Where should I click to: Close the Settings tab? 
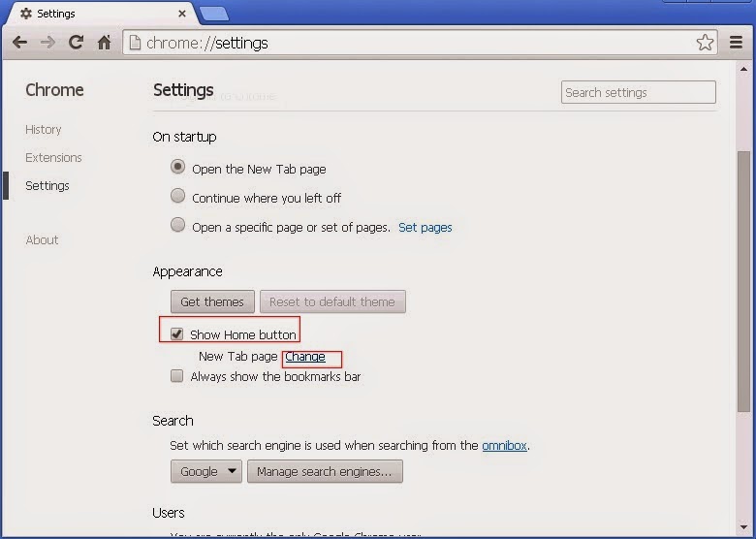[x=182, y=14]
